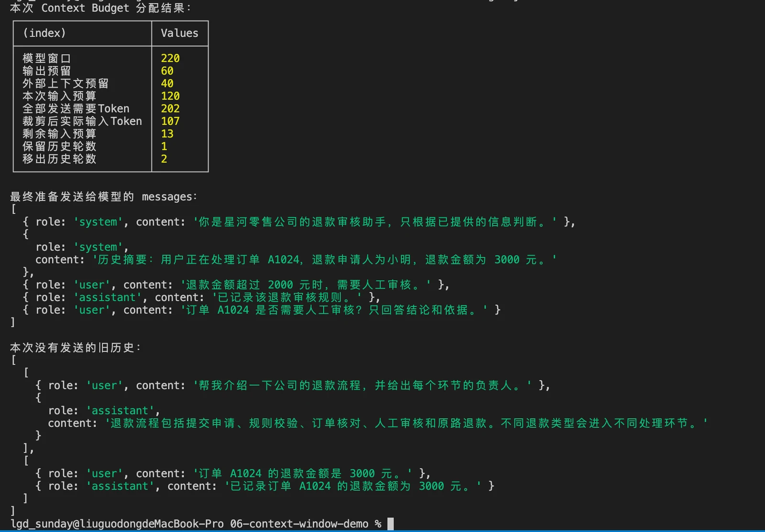Click the value 40 in the table
Viewport: 765px width, 532px height.
point(167,83)
